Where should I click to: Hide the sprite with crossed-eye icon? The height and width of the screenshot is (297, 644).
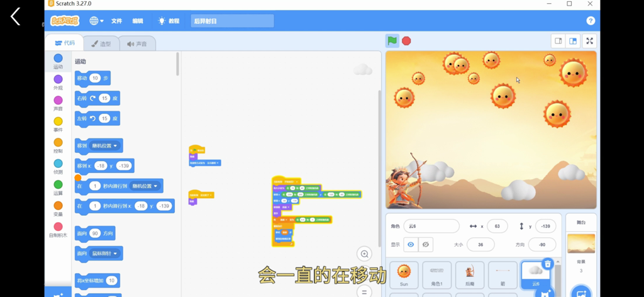click(x=426, y=244)
